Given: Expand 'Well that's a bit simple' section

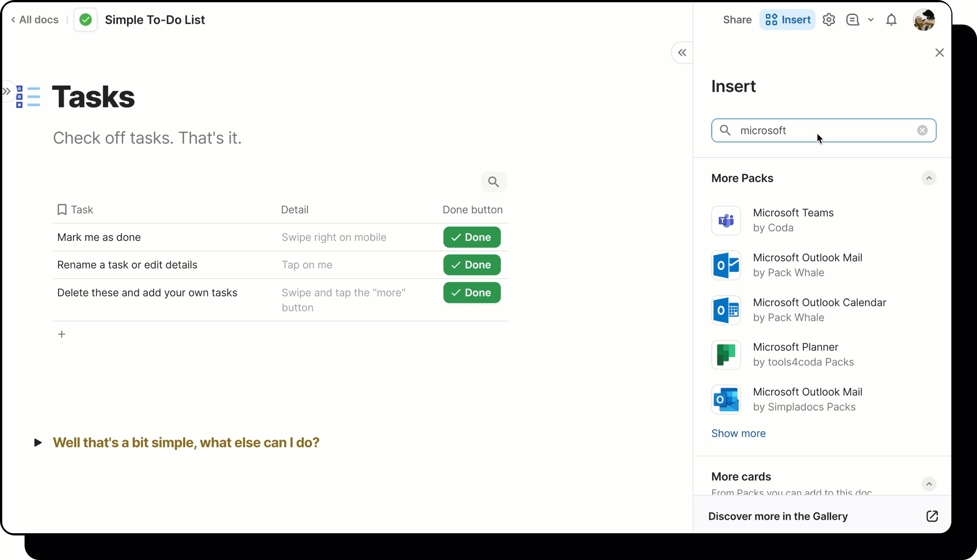Looking at the screenshot, I should [38, 443].
